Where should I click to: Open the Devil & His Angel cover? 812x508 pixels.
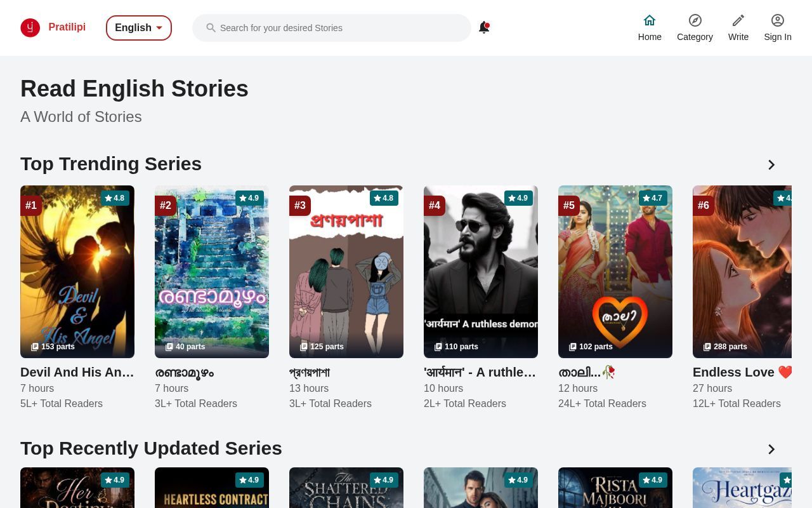[x=77, y=272]
